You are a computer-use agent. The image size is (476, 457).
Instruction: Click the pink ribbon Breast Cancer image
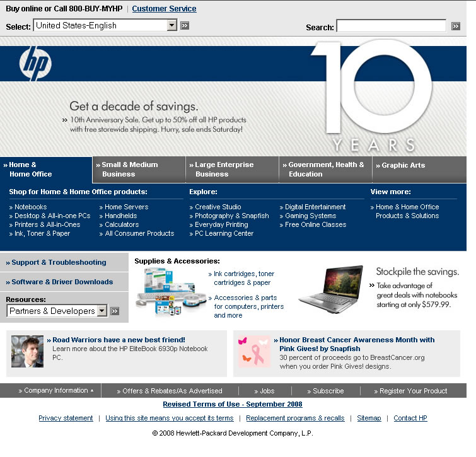[254, 351]
